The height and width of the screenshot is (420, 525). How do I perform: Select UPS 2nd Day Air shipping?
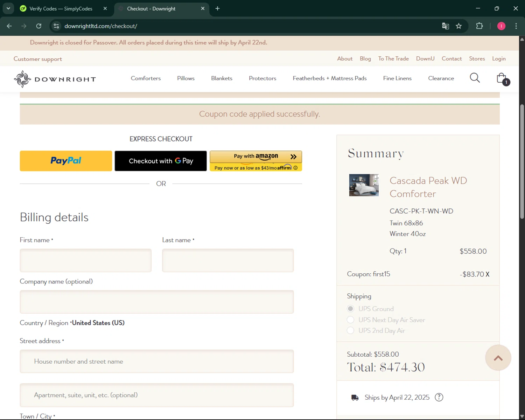coord(350,330)
